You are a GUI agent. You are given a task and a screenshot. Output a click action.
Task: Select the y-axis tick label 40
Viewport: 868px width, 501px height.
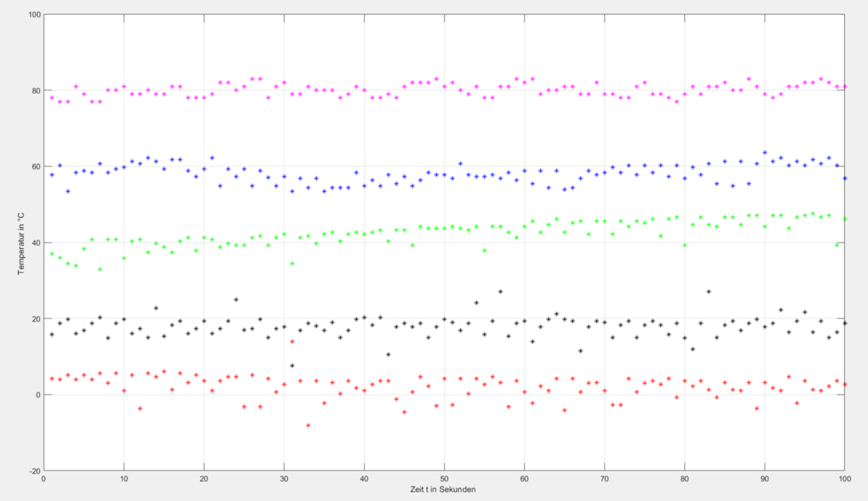[35, 243]
